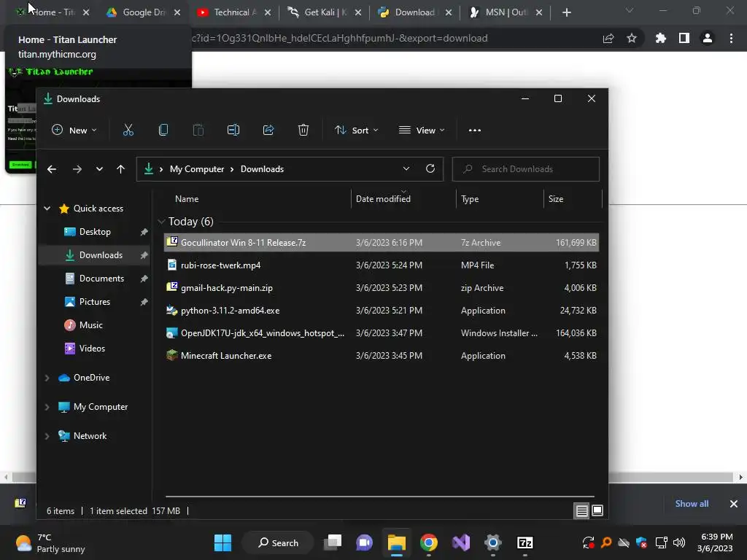This screenshot has height=560, width=747.
Task: Close the Chrome downloads bar
Action: tap(734, 503)
